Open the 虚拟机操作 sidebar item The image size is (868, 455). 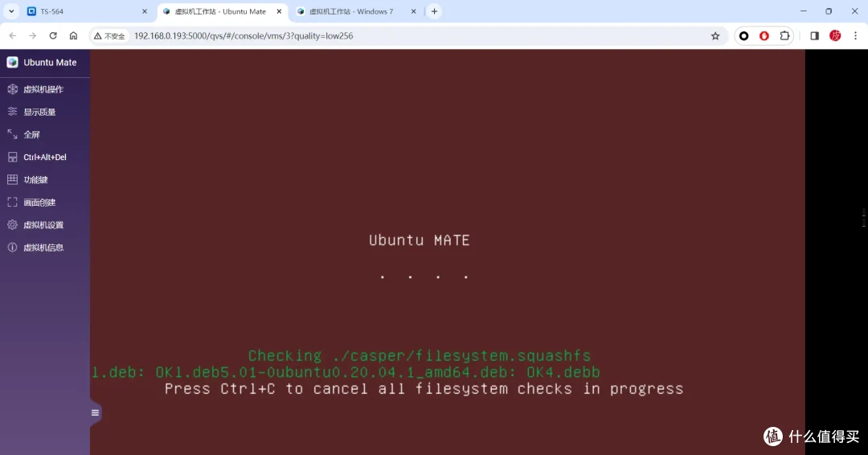click(43, 89)
